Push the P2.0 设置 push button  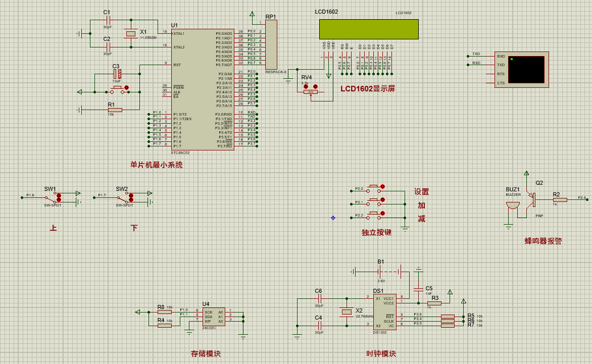point(374,188)
